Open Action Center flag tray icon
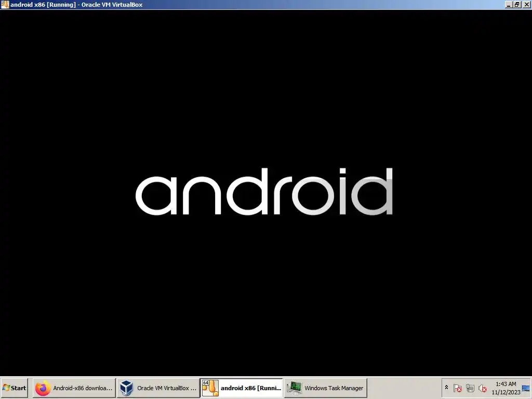This screenshot has width=532, height=399. [458, 388]
